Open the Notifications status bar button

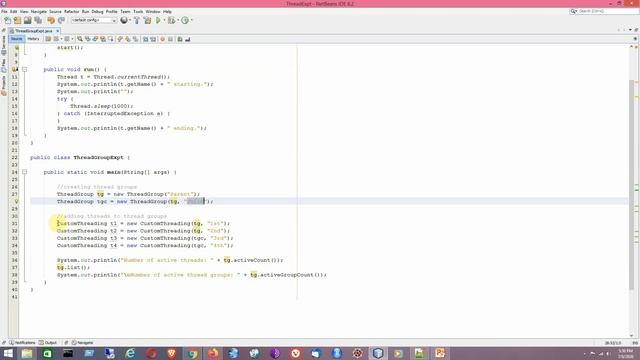[x=22, y=343]
